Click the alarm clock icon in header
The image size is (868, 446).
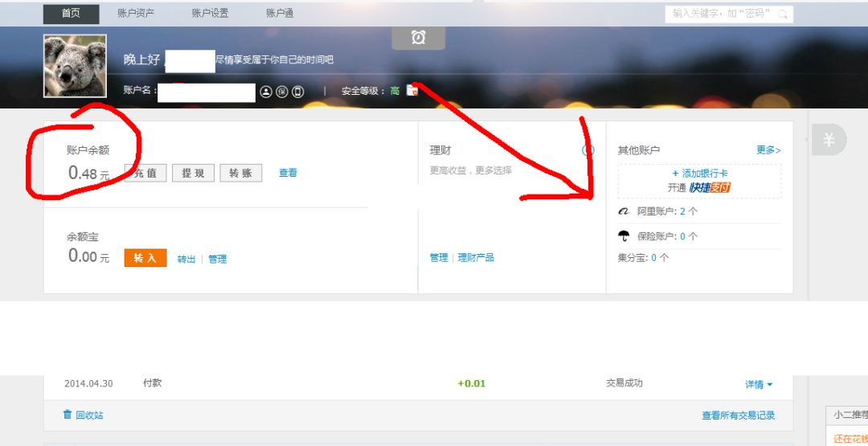point(418,38)
